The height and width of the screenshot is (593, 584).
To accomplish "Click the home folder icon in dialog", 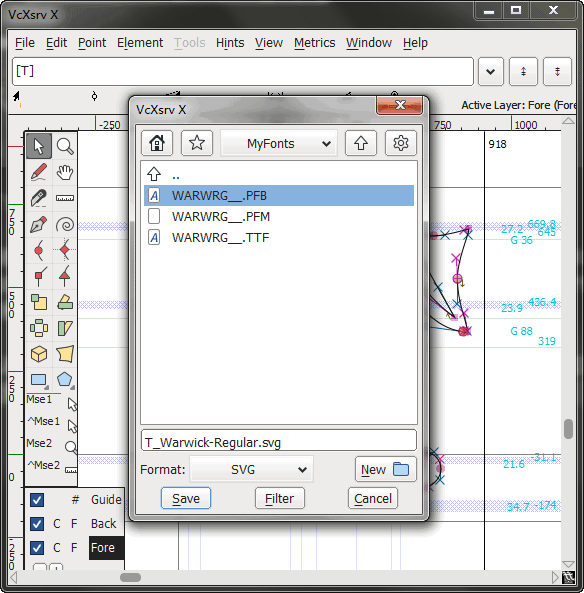I will 157,143.
